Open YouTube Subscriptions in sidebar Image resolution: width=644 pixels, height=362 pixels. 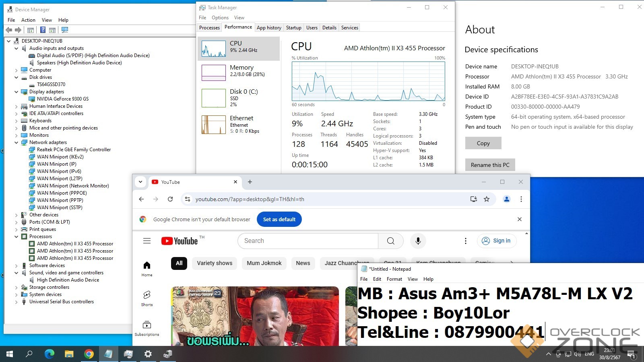(147, 329)
